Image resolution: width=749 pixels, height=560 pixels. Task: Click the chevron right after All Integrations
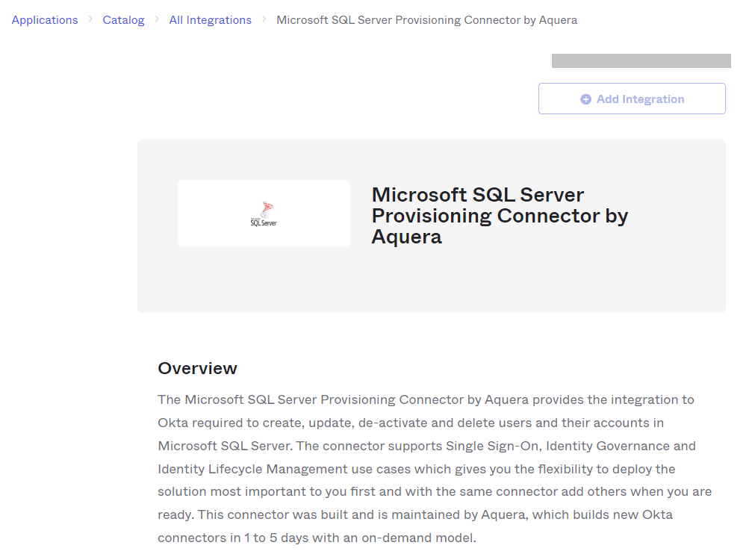point(264,19)
